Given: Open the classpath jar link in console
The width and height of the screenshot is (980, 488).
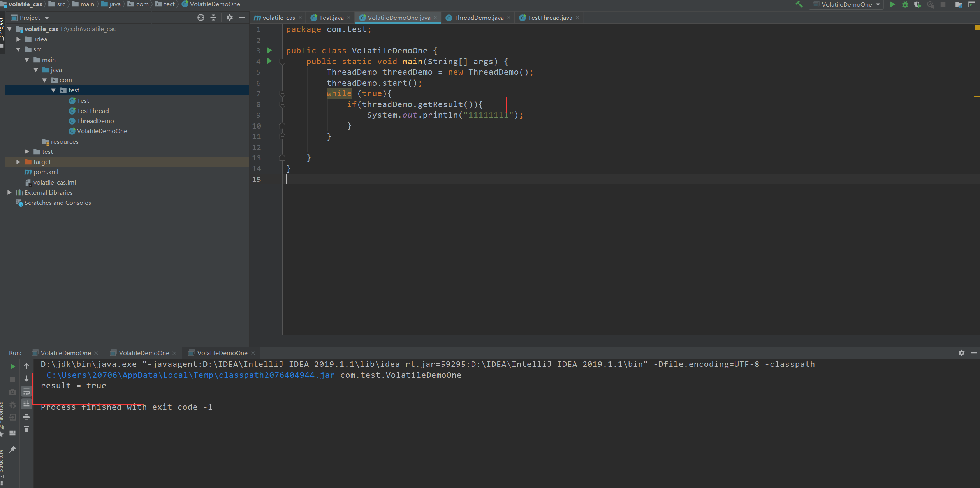Looking at the screenshot, I should (x=190, y=375).
